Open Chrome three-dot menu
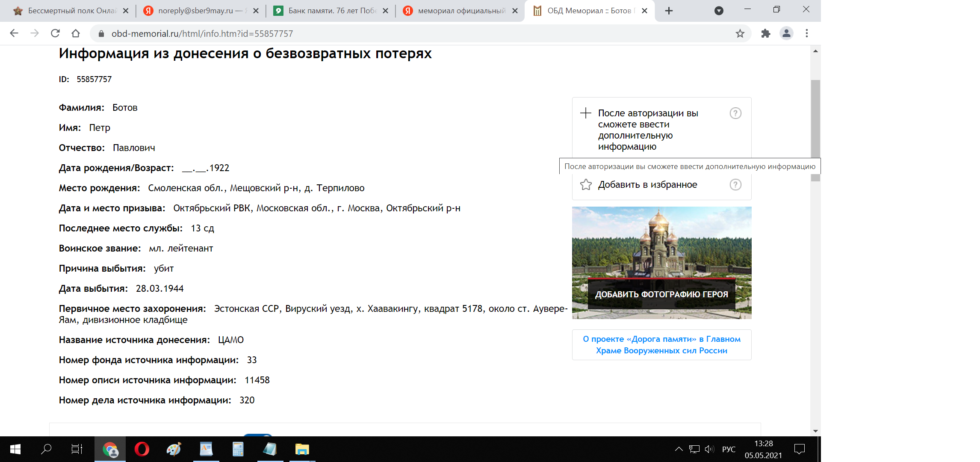Screen dimensions: 980x462 pos(807,33)
